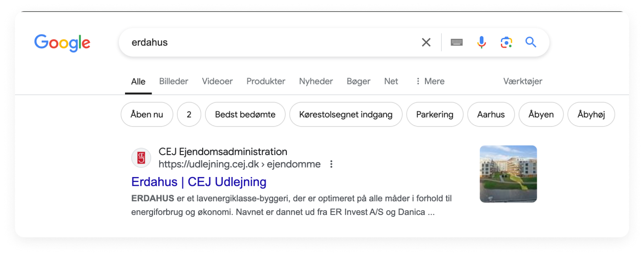Click the udlejning.cej.dk URL breadcrumb

click(x=240, y=164)
